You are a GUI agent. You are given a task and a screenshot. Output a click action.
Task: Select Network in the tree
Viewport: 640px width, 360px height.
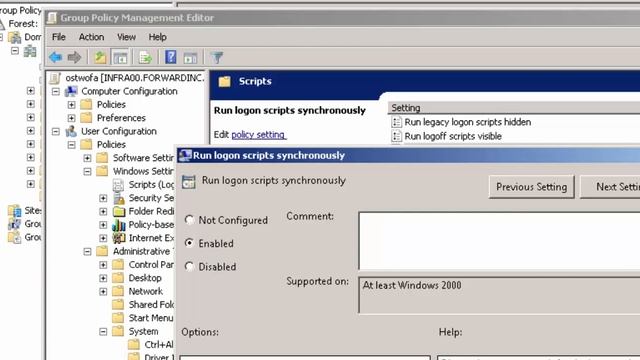pos(146,291)
